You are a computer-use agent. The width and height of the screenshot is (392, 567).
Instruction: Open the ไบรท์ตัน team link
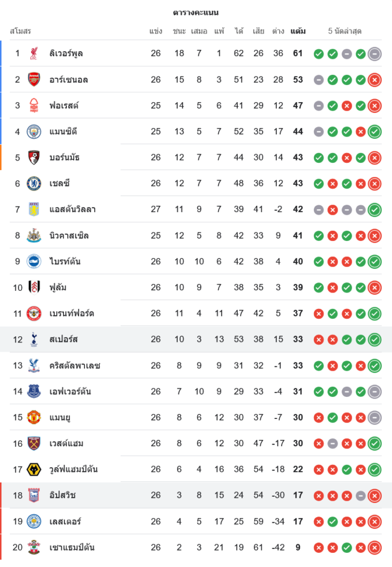coord(65,261)
